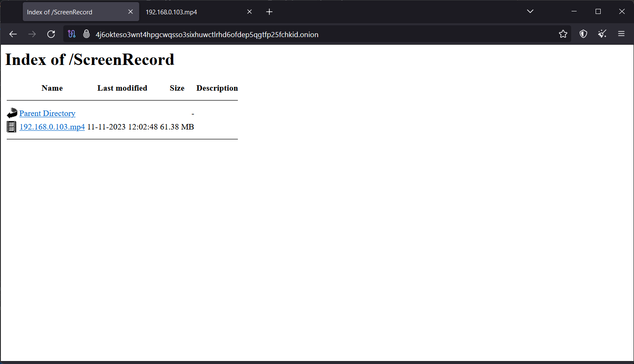Switch to the 192.168.0.103.mp4 tab

tap(171, 12)
